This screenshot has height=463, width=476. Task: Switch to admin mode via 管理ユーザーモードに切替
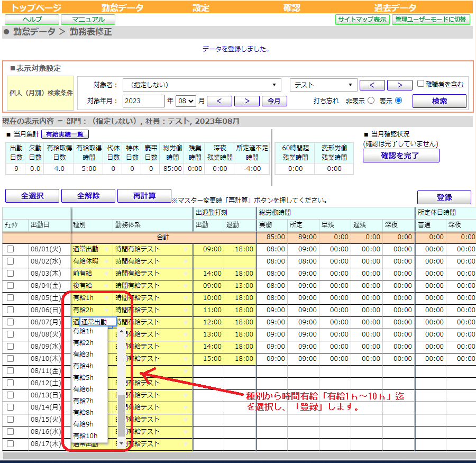click(431, 20)
